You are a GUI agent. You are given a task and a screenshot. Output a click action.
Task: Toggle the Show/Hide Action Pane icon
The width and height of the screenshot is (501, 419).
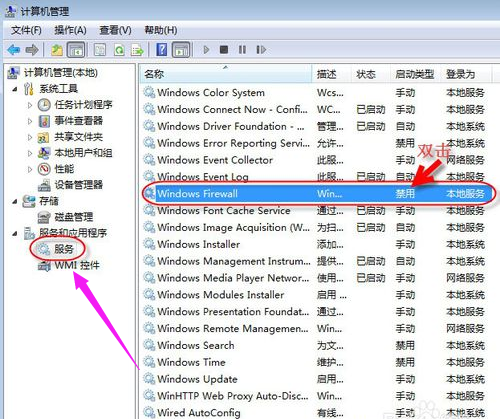(x=181, y=50)
